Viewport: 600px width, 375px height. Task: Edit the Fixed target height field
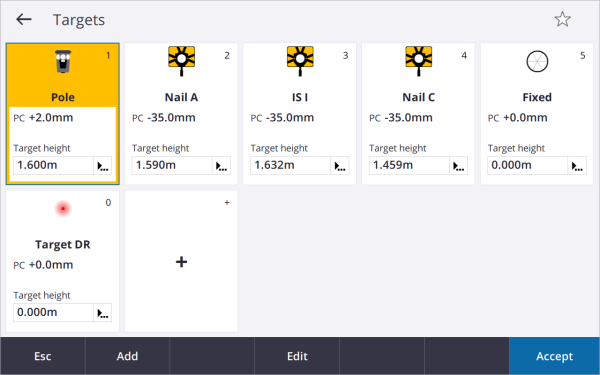527,166
